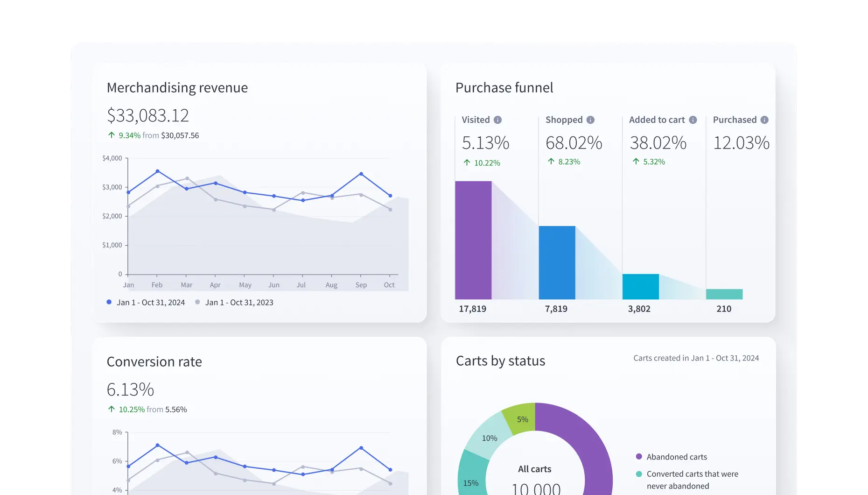This screenshot has height=495, width=868.
Task: Select the blue Shopped funnel bar
Action: pos(557,262)
